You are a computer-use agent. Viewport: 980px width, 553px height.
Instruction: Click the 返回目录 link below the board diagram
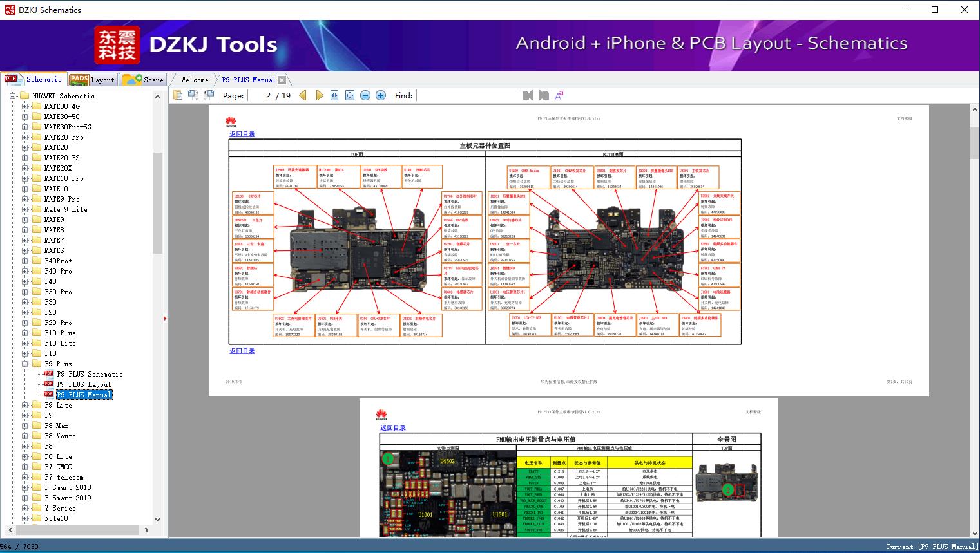pyautogui.click(x=242, y=351)
